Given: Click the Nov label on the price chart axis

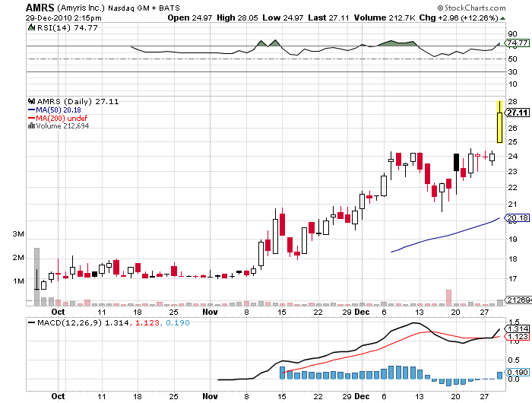Looking at the screenshot, I should pyautogui.click(x=210, y=312).
